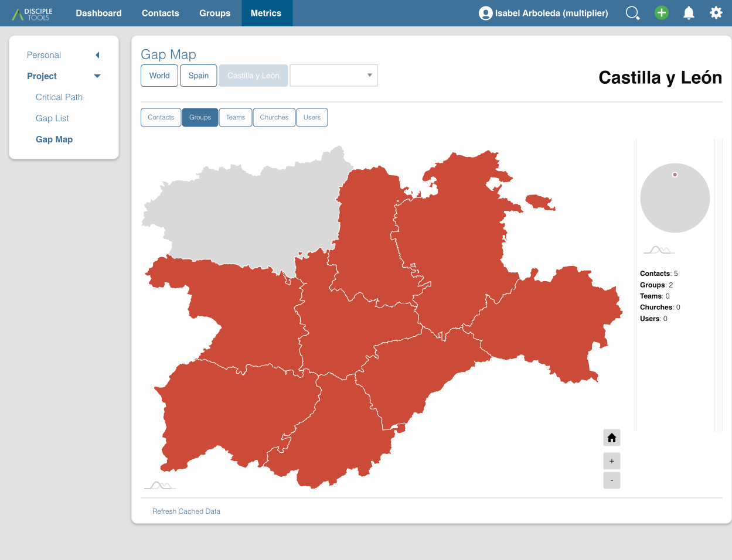Select the Project section label
The width and height of the screenshot is (732, 560).
tap(42, 76)
